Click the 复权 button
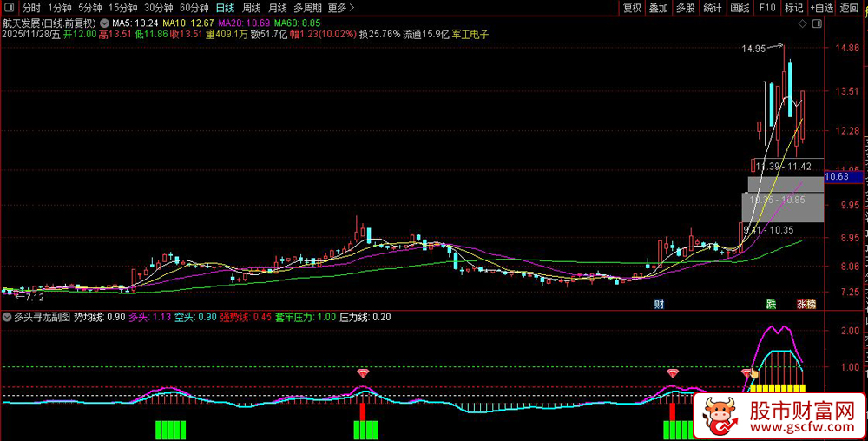This screenshot has width=868, height=441. [633, 8]
